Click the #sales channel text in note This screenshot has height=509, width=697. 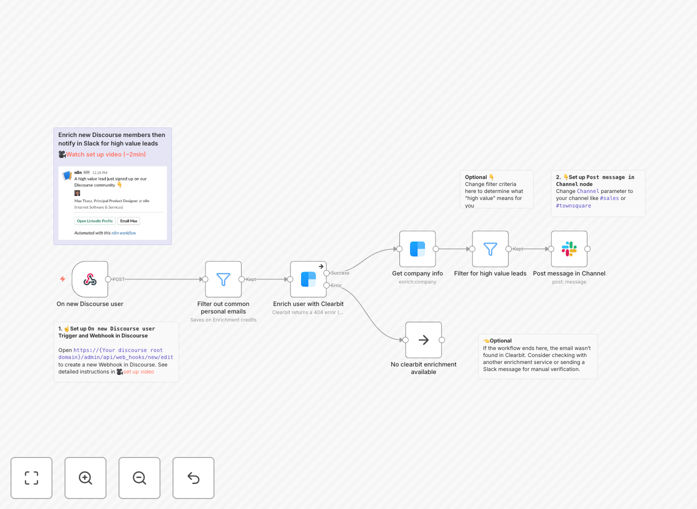(609, 198)
